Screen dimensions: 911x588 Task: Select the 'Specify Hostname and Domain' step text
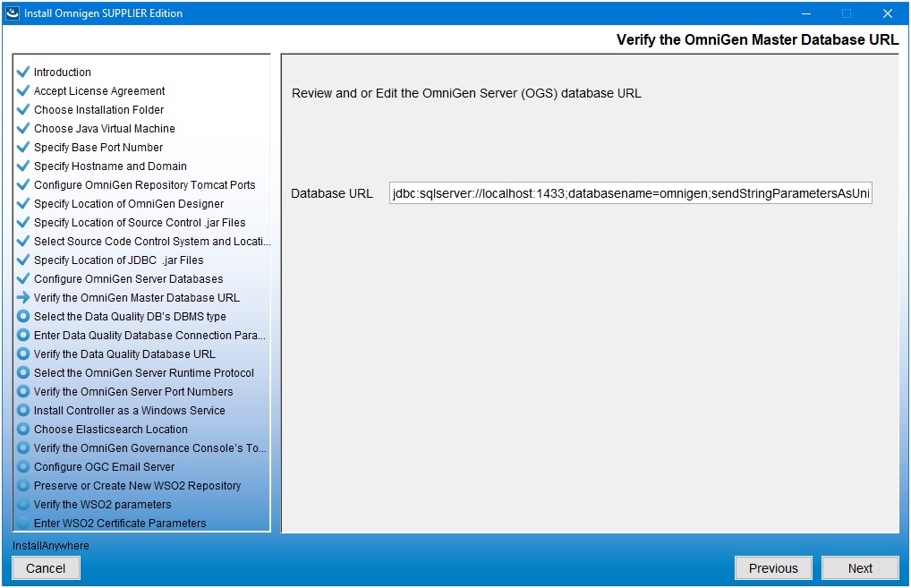[110, 166]
